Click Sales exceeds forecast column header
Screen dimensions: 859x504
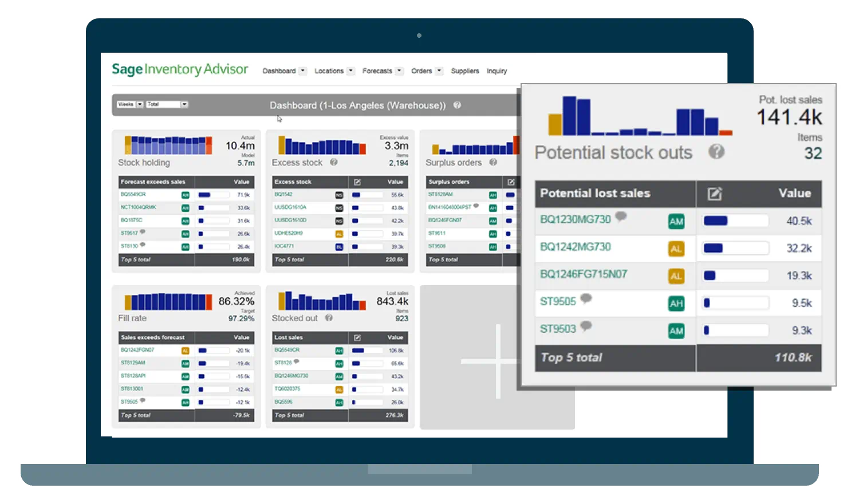153,338
